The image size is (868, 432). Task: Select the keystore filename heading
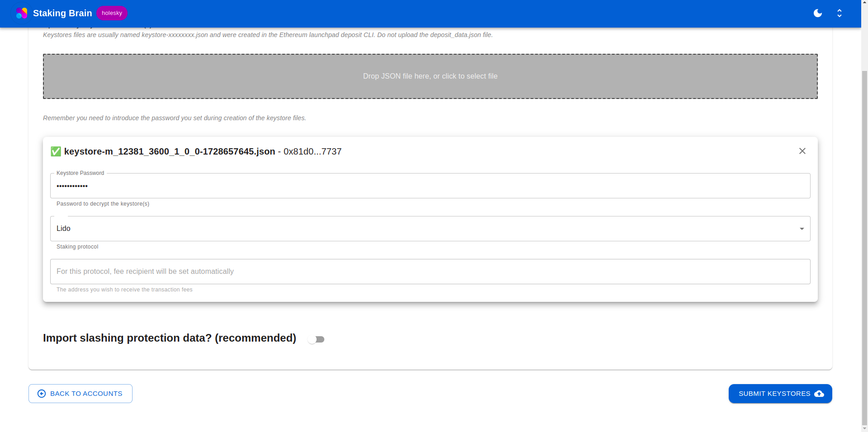(x=170, y=151)
